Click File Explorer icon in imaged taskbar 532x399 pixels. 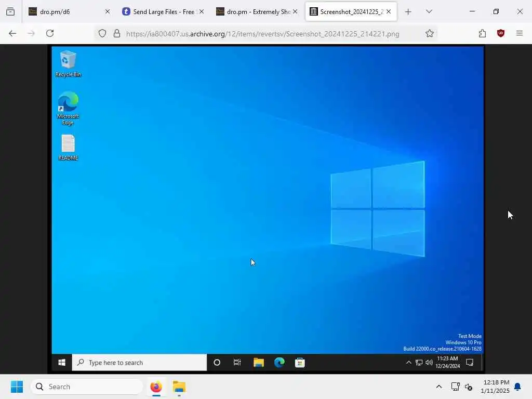point(259,362)
